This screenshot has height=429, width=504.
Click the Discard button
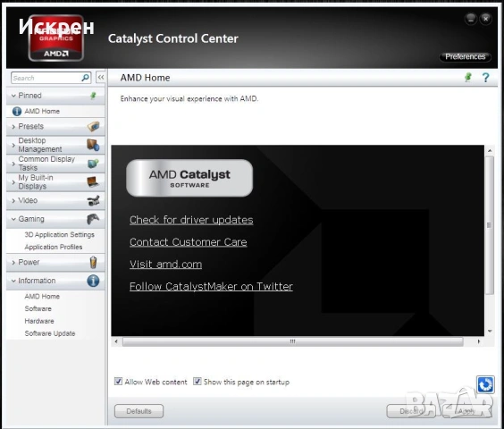(x=411, y=411)
